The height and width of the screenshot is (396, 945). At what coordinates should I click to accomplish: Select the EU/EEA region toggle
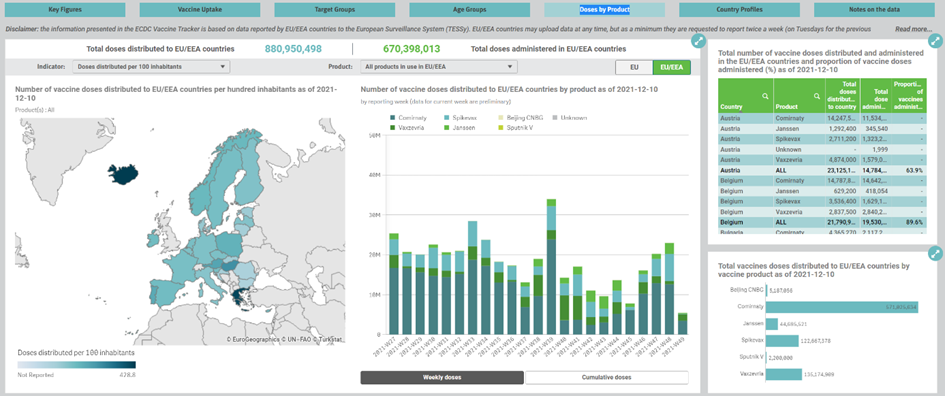671,68
